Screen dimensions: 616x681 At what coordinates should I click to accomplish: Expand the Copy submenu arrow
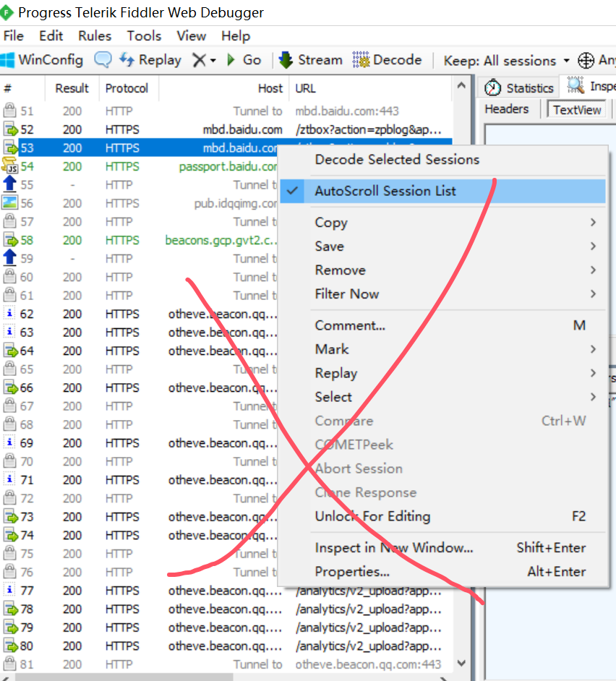coord(593,223)
